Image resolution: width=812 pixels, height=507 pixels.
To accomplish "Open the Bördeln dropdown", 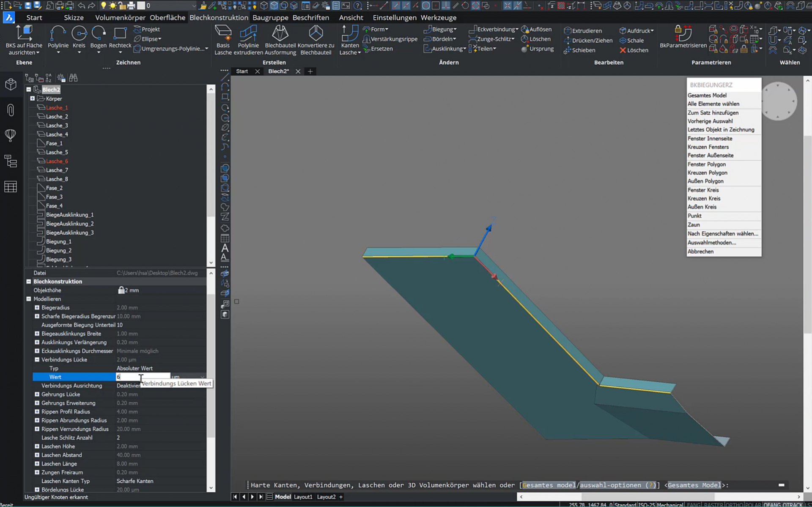I will (440, 39).
